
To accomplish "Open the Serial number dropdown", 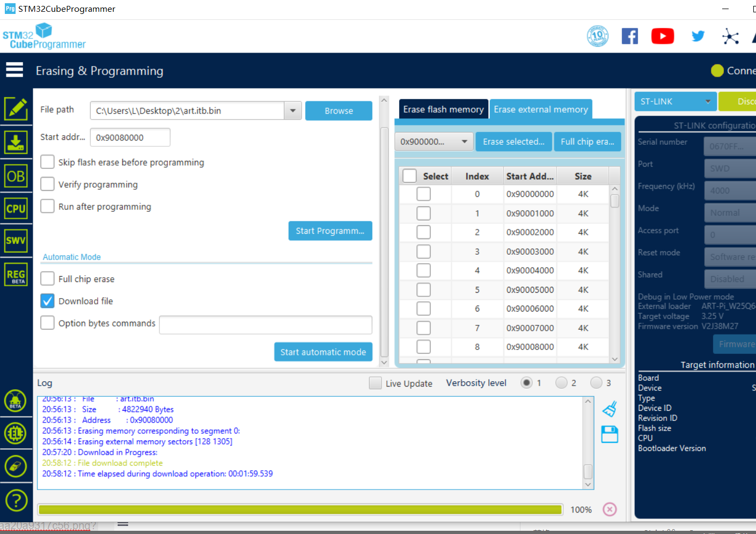I will pyautogui.click(x=730, y=146).
